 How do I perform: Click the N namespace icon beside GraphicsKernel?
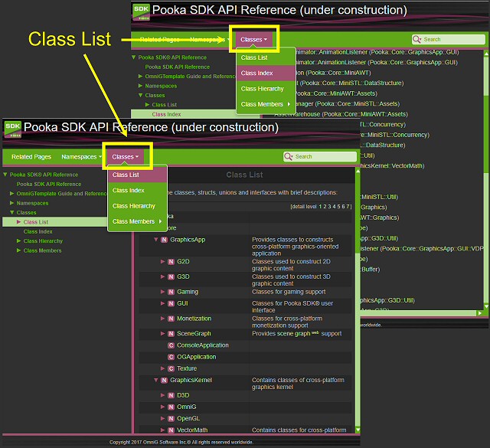164,380
